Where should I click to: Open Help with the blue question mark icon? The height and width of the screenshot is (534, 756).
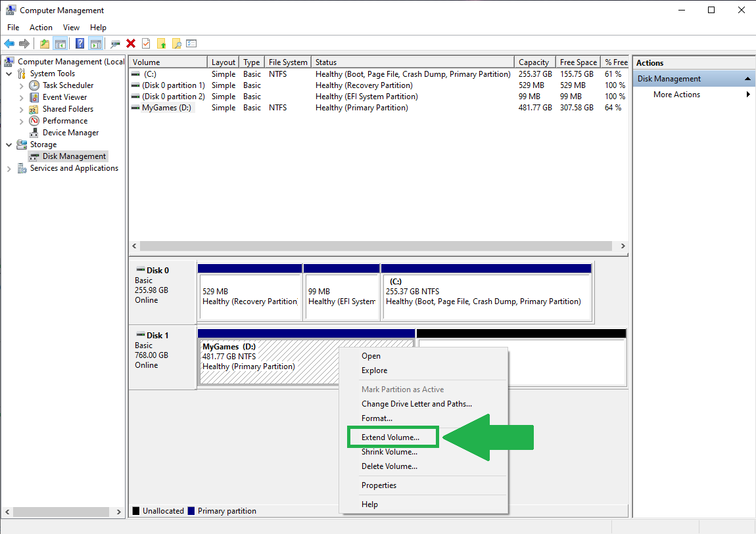pos(80,44)
